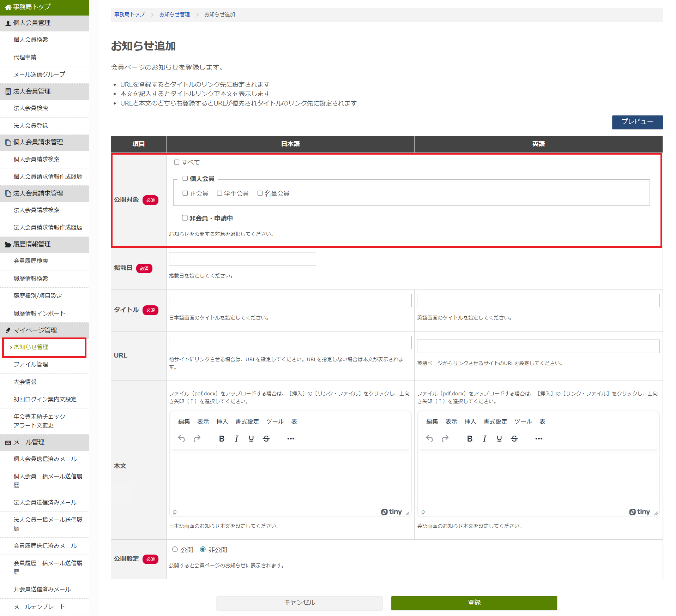Click the folder icon beside 履歴情報管理
This screenshot has height=616, width=676.
(7, 244)
